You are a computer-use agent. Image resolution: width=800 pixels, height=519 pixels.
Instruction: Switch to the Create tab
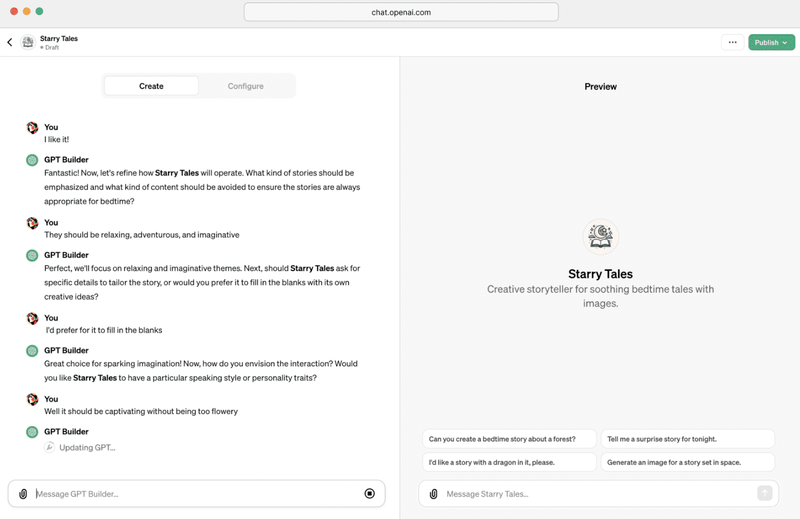pos(151,86)
